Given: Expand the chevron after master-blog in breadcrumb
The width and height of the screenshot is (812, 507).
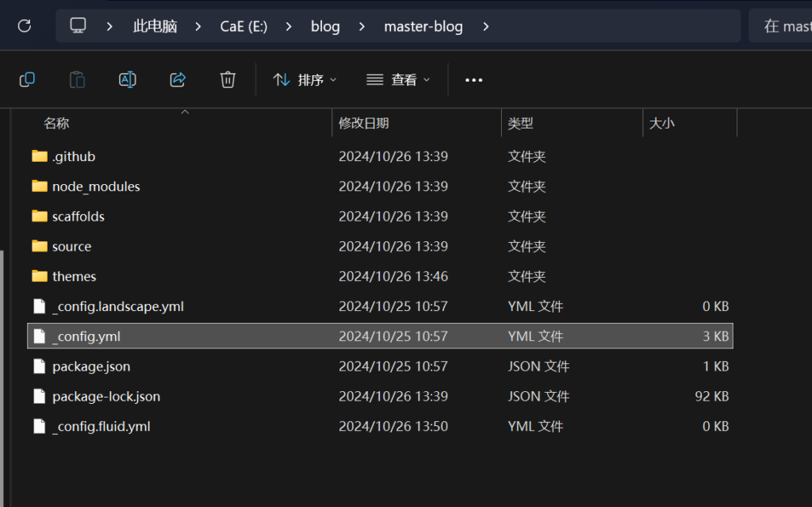Looking at the screenshot, I should pyautogui.click(x=486, y=26).
